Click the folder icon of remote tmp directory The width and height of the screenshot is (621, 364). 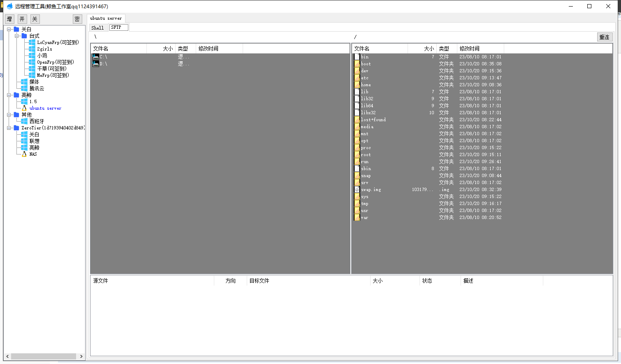pyautogui.click(x=357, y=203)
